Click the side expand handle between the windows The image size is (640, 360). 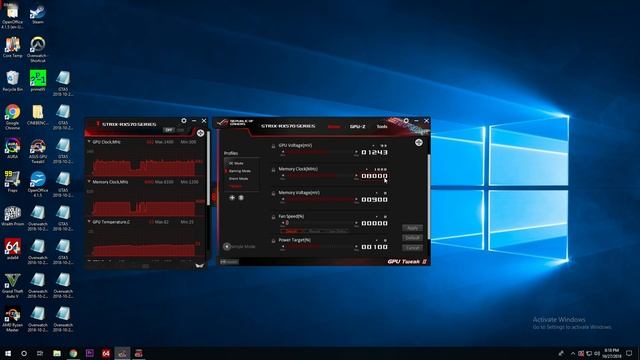(213, 197)
